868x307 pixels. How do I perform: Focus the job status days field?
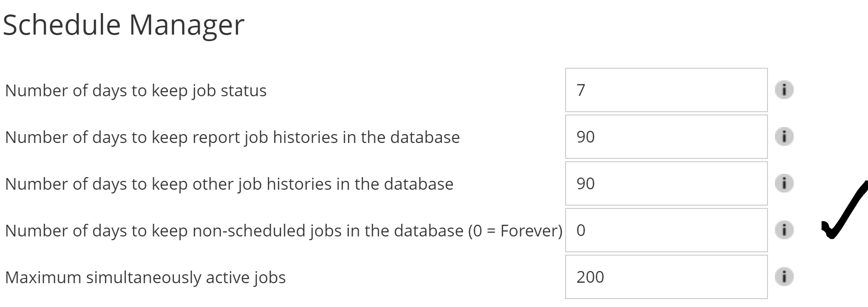[666, 90]
